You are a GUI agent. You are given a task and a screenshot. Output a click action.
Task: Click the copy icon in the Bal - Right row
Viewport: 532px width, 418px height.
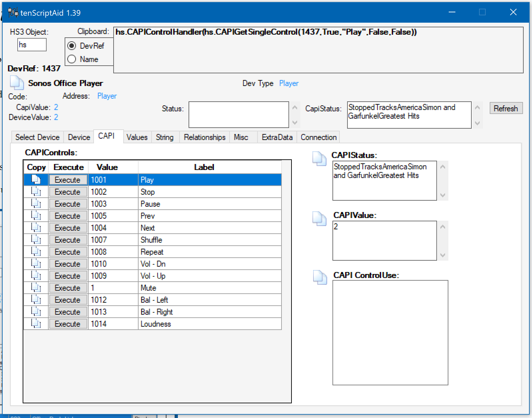pos(36,312)
